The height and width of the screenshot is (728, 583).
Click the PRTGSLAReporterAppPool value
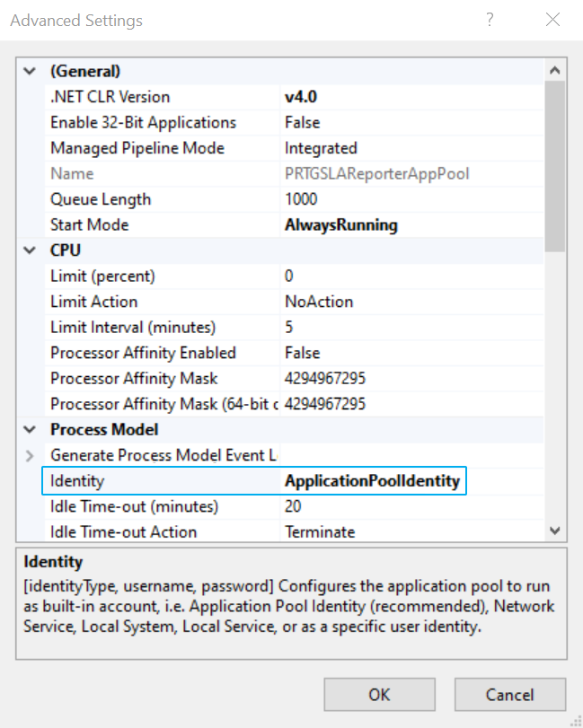(x=377, y=173)
